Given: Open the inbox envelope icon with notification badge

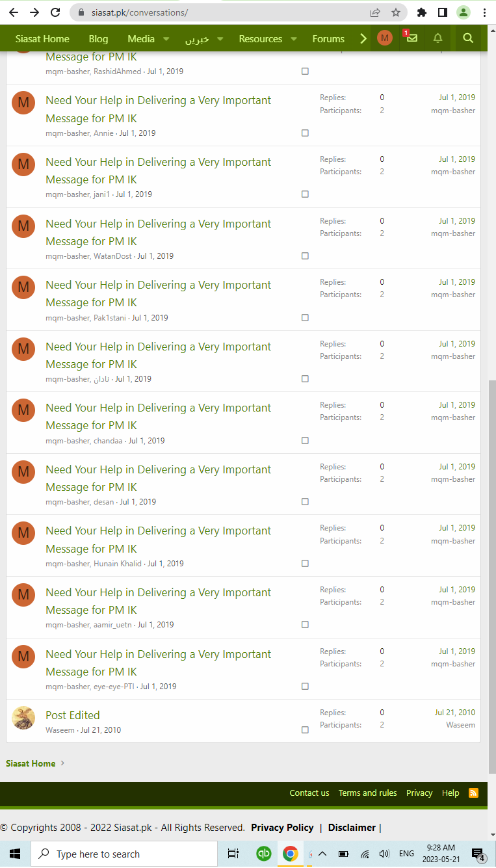Looking at the screenshot, I should (x=411, y=38).
